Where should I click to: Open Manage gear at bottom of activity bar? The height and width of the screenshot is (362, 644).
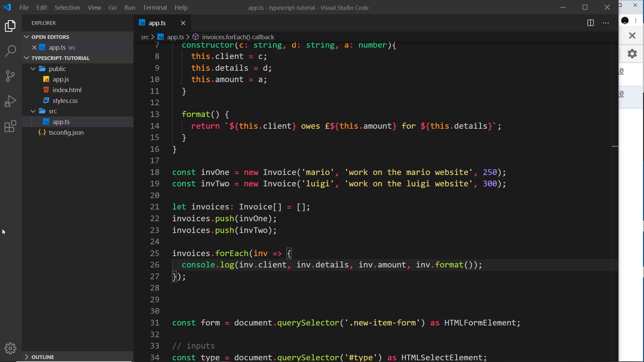click(10, 349)
